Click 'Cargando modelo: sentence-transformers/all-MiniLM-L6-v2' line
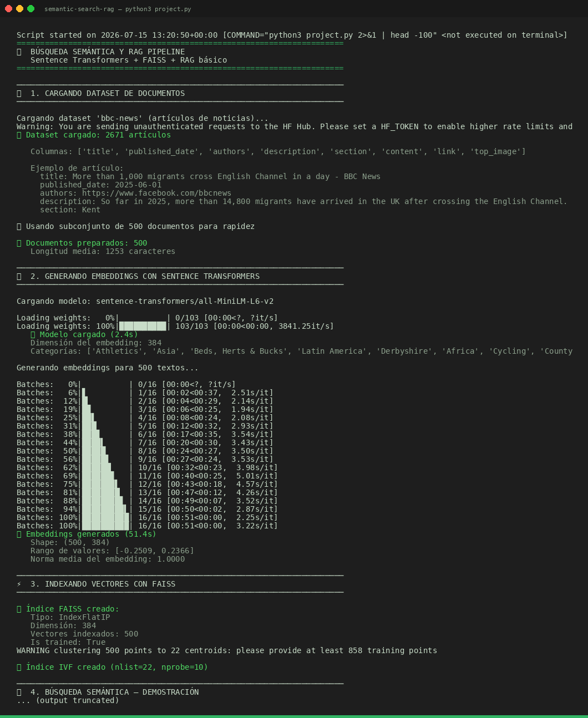 click(145, 301)
